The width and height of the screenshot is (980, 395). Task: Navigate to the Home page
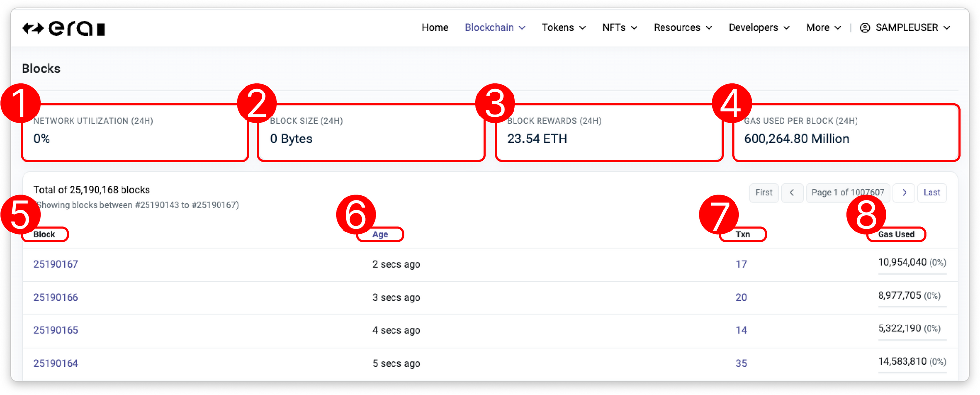[x=435, y=28]
